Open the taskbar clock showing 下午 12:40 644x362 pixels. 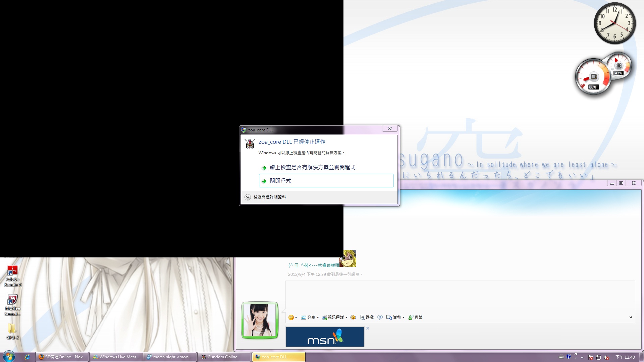(625, 357)
